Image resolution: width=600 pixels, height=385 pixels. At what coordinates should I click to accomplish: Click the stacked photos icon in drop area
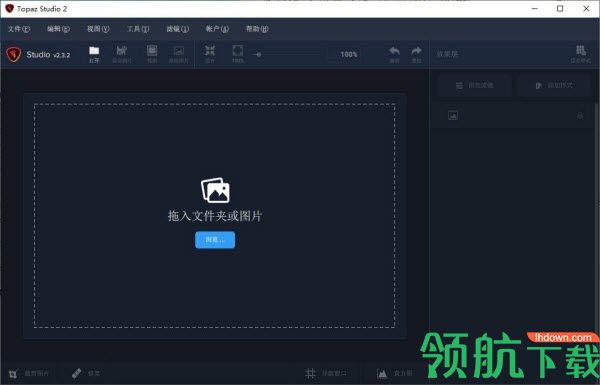215,190
